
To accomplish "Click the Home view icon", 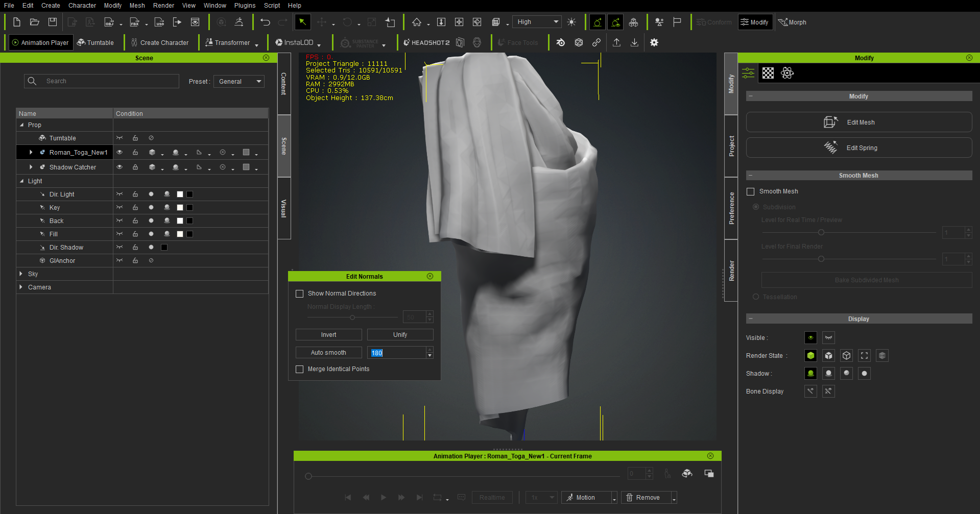I will point(417,22).
